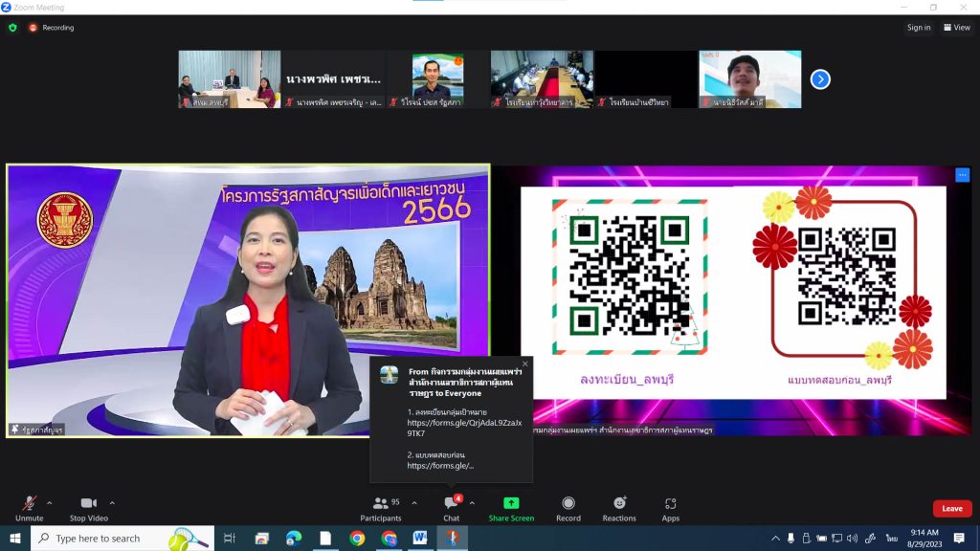Screen dimensions: 980x551
Task: Open the volume control in tray
Action: [x=852, y=539]
